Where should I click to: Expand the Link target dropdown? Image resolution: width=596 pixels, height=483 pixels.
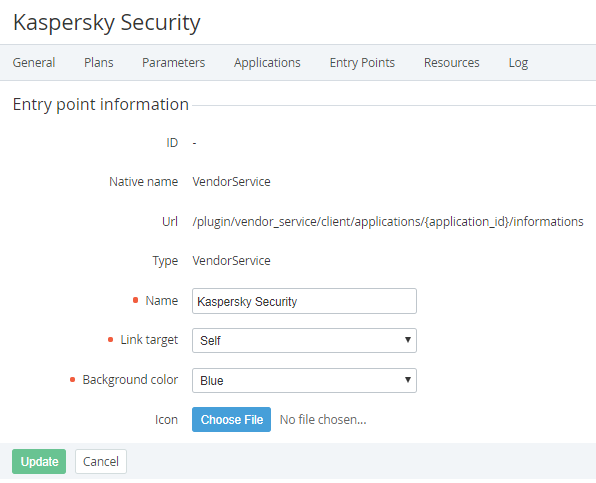[x=304, y=340]
